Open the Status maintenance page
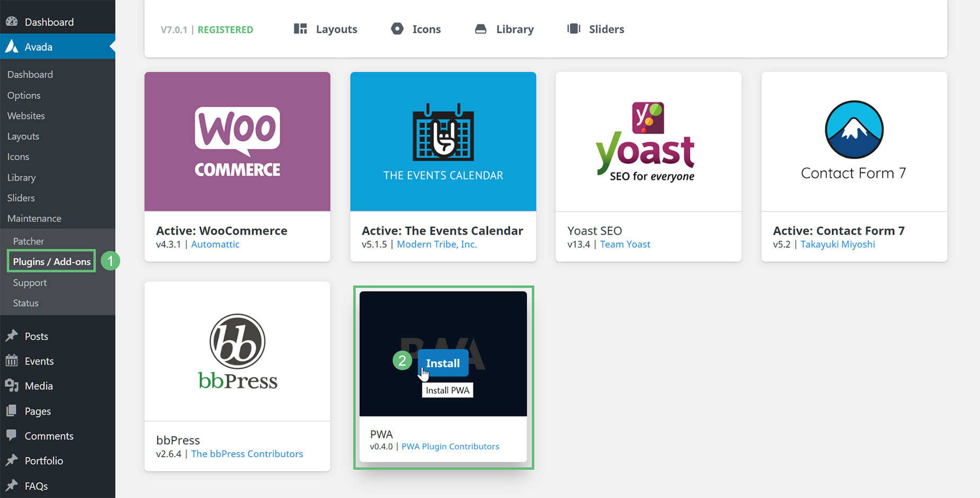980x498 pixels. tap(26, 303)
